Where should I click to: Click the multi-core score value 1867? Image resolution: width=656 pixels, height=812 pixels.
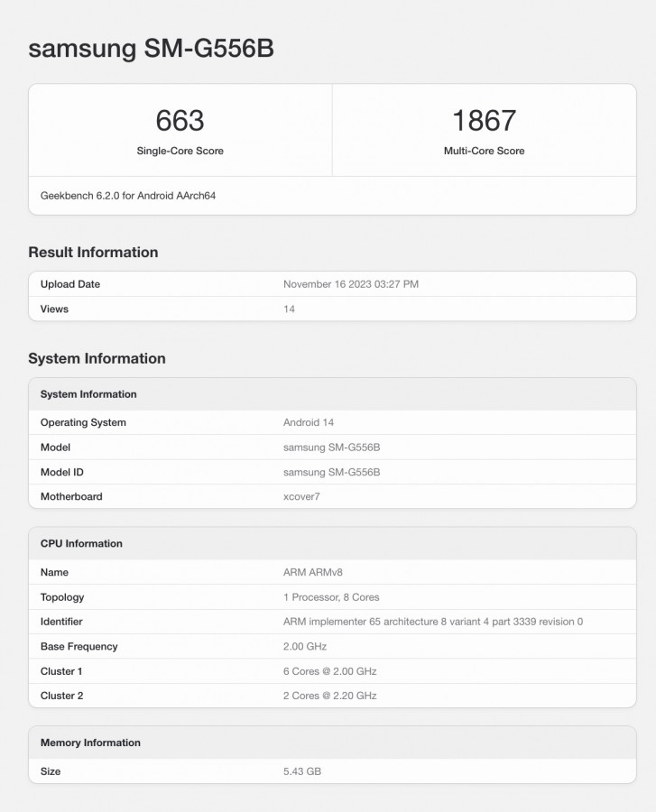[x=484, y=120]
